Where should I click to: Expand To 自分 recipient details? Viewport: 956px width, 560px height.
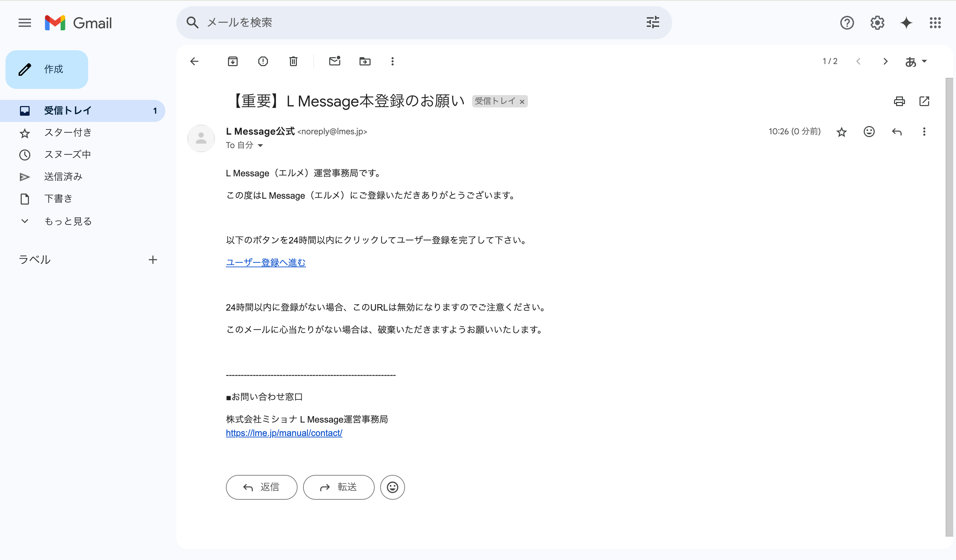click(260, 146)
